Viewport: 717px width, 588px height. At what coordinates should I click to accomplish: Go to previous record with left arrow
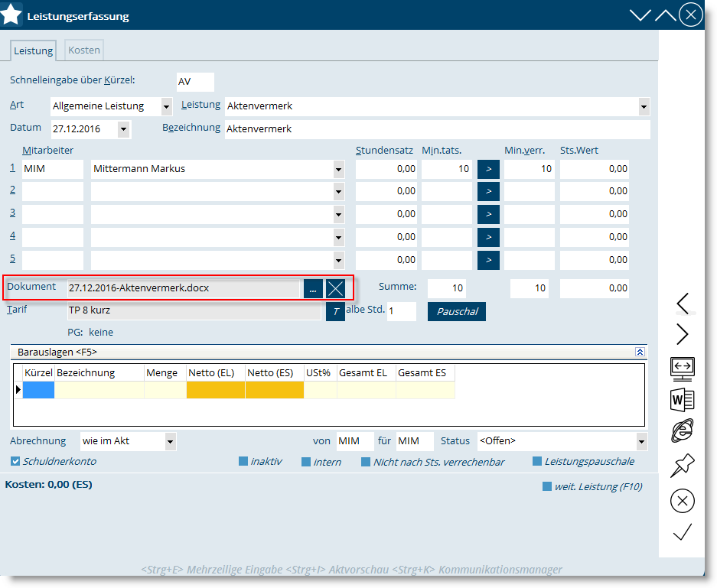[683, 304]
